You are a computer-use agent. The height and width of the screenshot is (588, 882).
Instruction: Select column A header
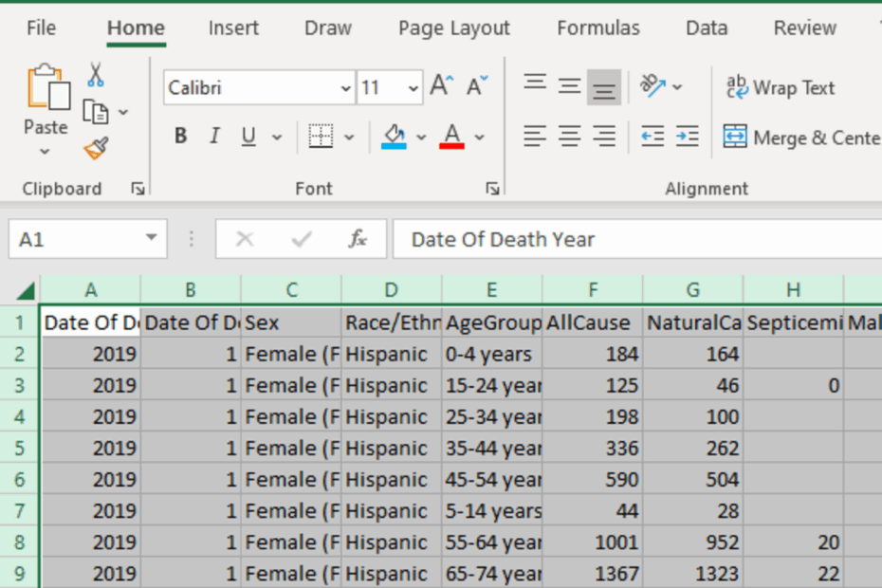pyautogui.click(x=90, y=290)
